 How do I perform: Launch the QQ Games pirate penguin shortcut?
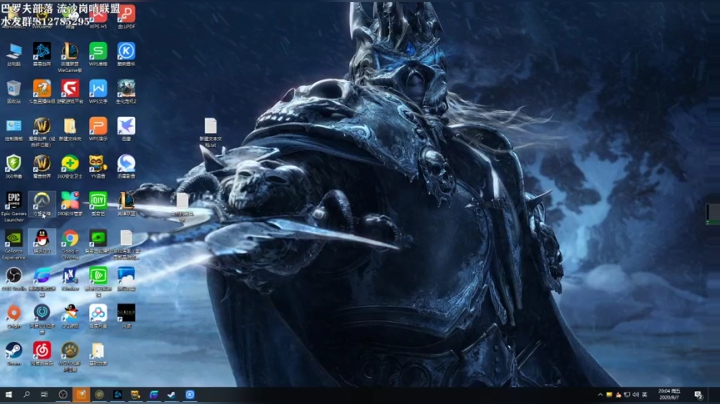tap(70, 316)
